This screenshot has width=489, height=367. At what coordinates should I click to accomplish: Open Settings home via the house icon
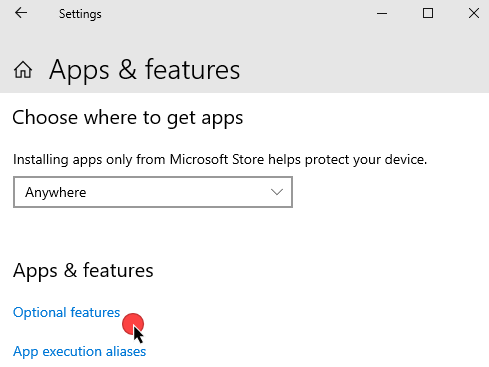click(x=23, y=70)
